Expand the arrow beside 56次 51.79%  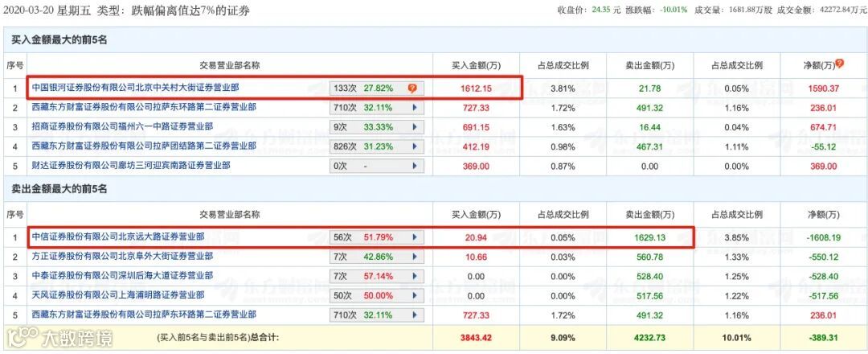coord(414,237)
